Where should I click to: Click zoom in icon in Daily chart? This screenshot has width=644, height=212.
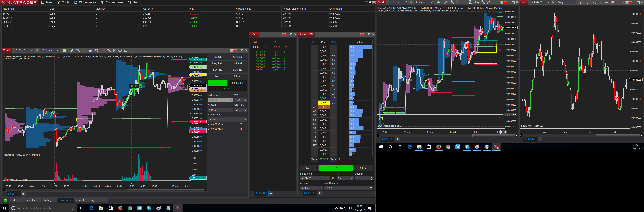pyautogui.click(x=594, y=2)
